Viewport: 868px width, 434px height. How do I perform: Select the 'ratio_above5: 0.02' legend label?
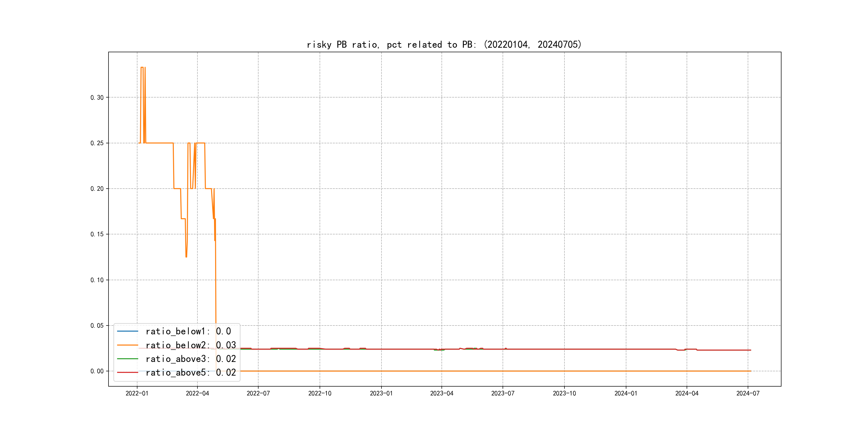coord(191,373)
